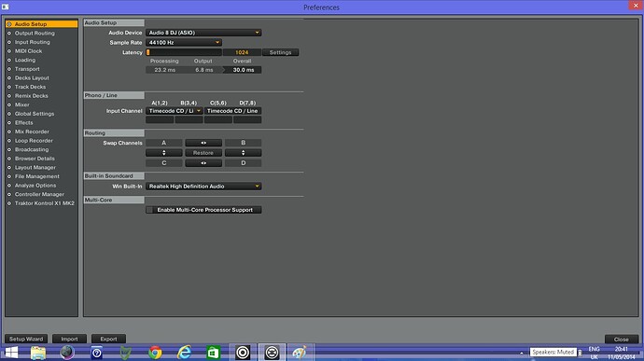The width and height of the screenshot is (644, 361).
Task: Show hidden system tray icons arrow
Action: 522,353
